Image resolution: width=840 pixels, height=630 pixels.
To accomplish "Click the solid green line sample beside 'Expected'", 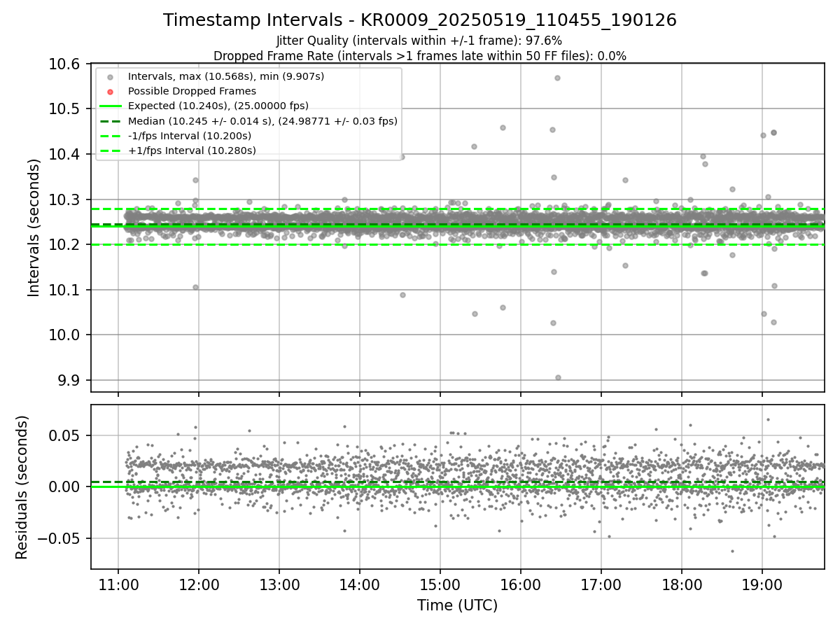I will tap(110, 106).
